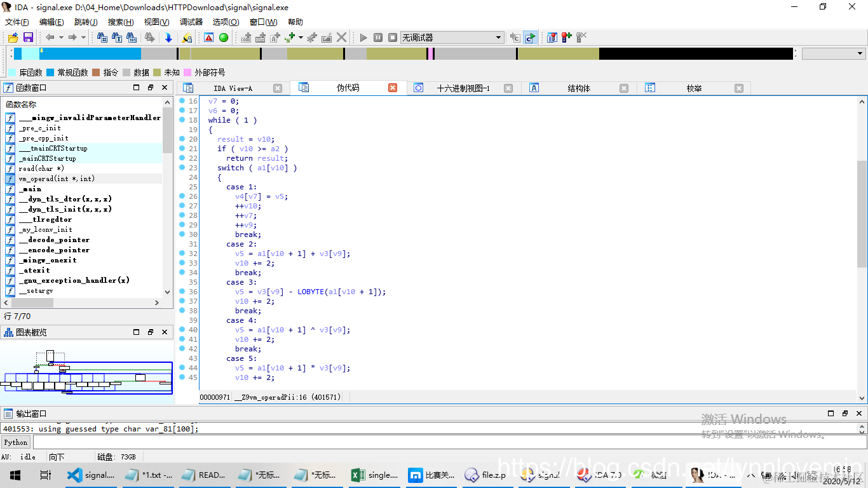
Task: Open the 跳转(J) menu
Action: pos(86,22)
